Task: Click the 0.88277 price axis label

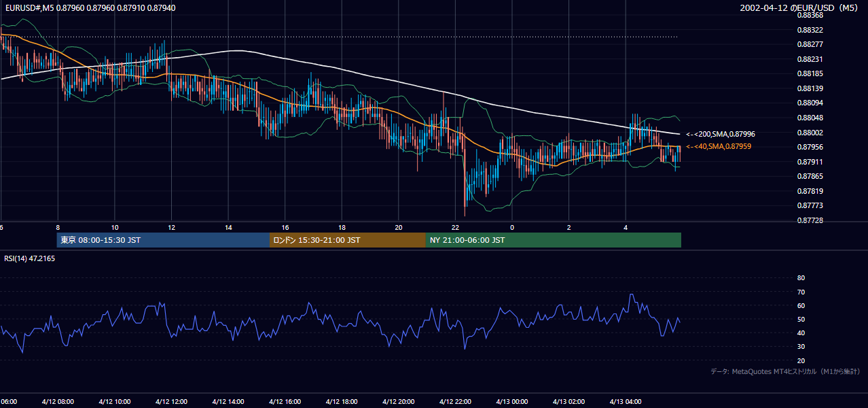Action: point(810,44)
